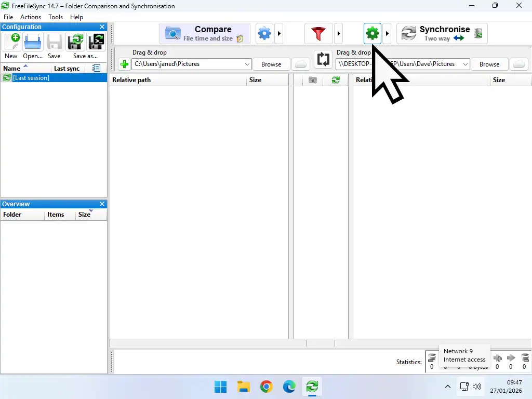Click the Compare button
This screenshot has width=532, height=399.
tap(205, 34)
